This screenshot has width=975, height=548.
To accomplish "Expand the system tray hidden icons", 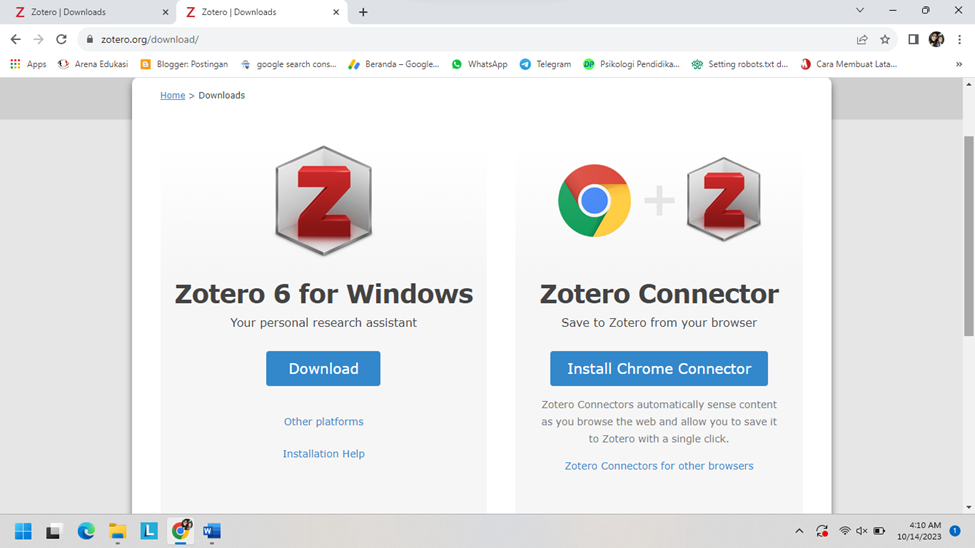I will pos(799,531).
